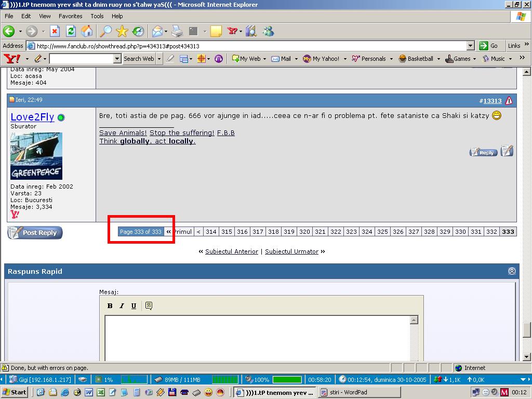Screen dimensions: 532x399
Task: Click the Yahoo messenger icon under Love2Fly
Action: tap(15, 214)
